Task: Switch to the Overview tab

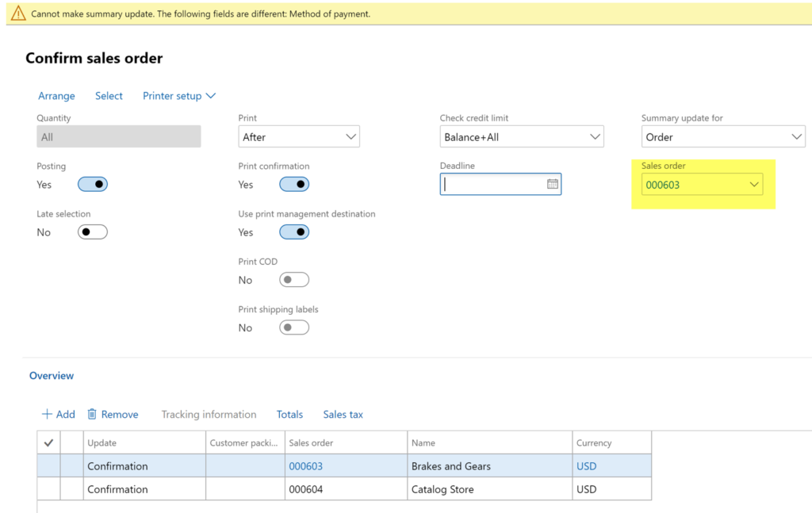Action: pyautogui.click(x=51, y=375)
